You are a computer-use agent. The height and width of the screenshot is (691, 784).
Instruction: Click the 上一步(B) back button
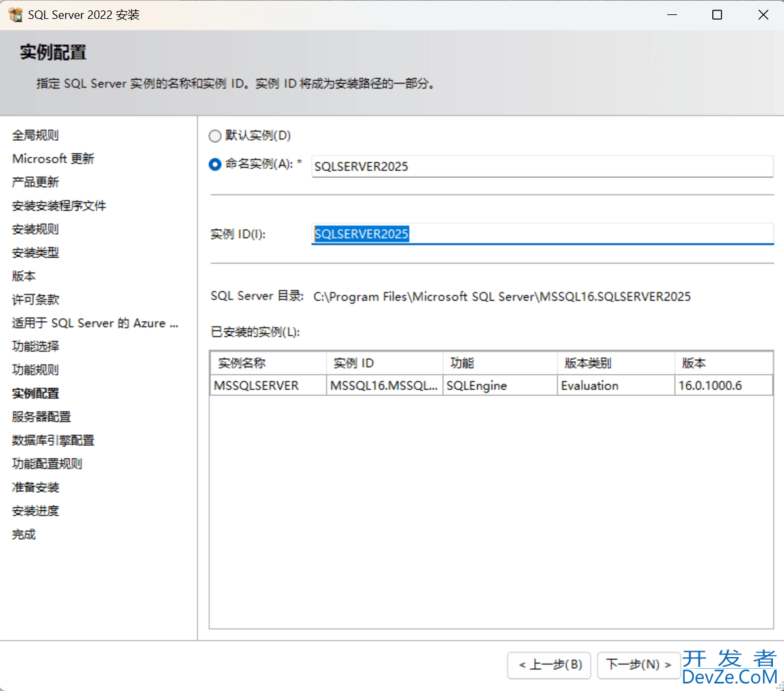pos(549,664)
